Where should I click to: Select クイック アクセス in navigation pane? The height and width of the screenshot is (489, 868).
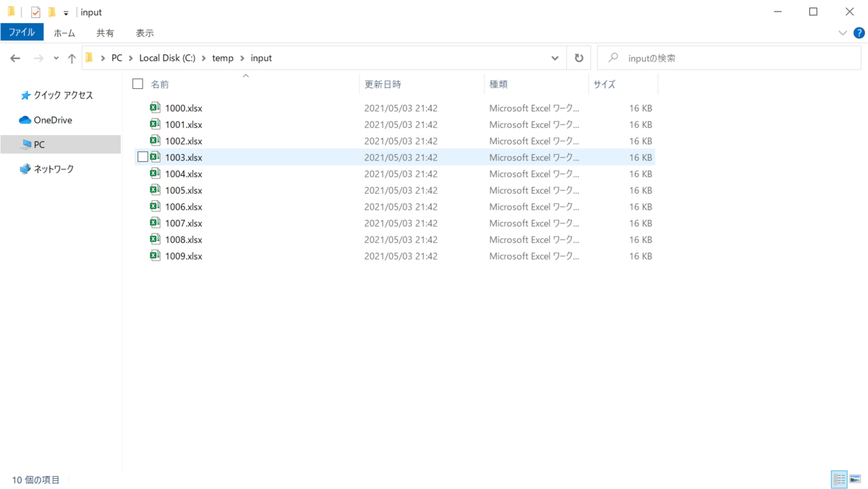(56, 95)
